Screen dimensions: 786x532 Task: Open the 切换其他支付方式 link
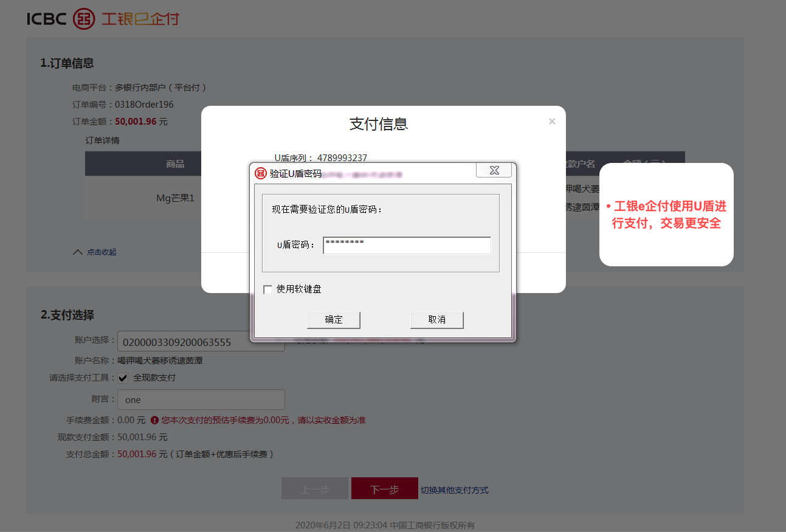(x=455, y=490)
